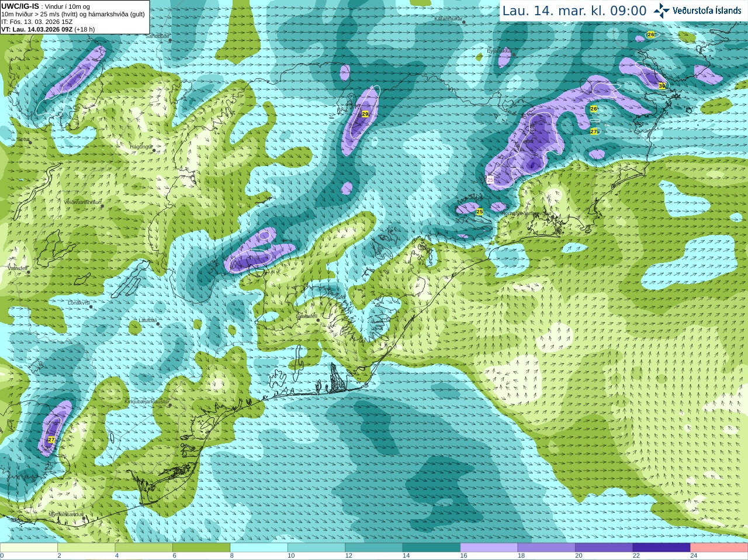The height and width of the screenshot is (560, 748).
Task: Click the Hornafjarðarflugvöllur place label
Action: coord(526,213)
